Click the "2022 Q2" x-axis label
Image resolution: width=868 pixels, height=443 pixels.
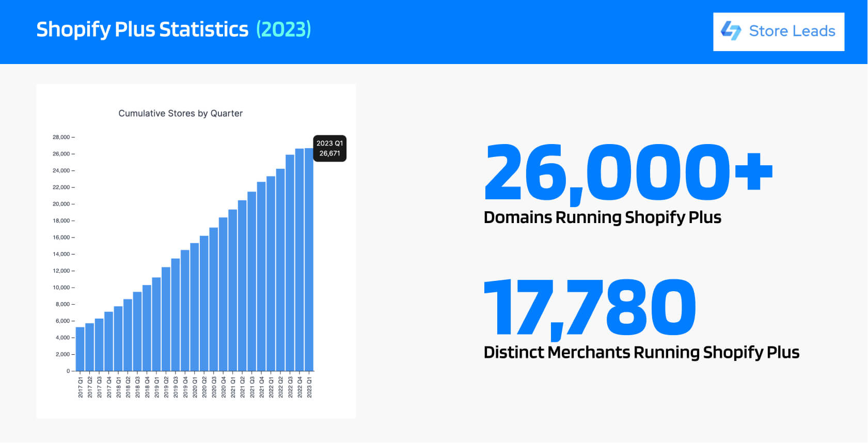tap(280, 387)
